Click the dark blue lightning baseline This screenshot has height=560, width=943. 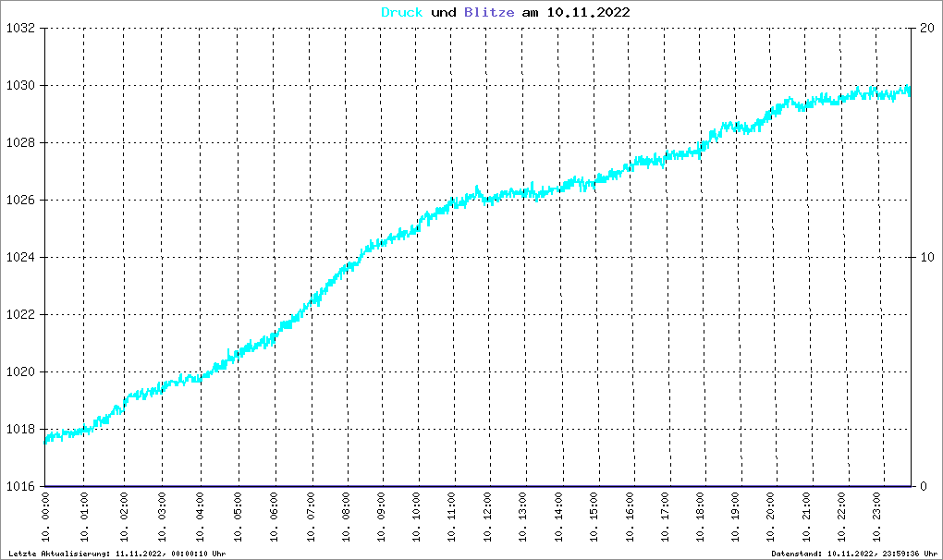pos(478,486)
